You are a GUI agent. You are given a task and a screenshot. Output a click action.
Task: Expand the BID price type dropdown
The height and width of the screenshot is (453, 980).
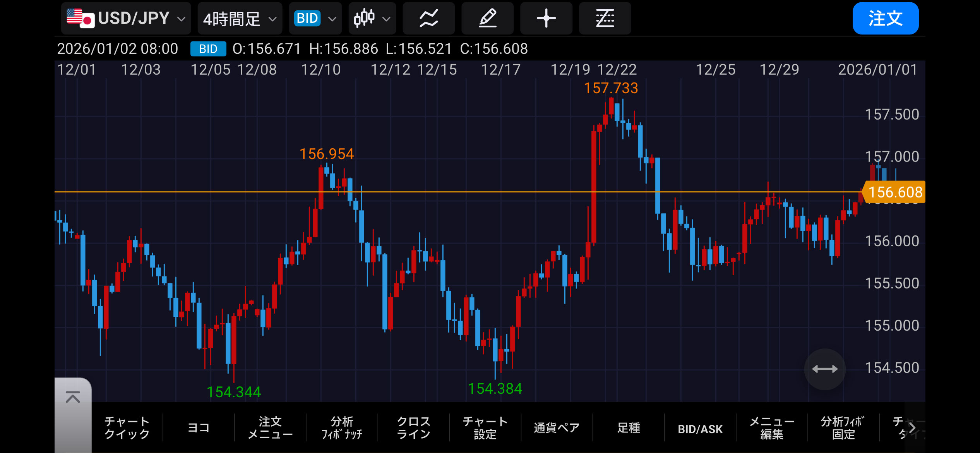click(315, 18)
